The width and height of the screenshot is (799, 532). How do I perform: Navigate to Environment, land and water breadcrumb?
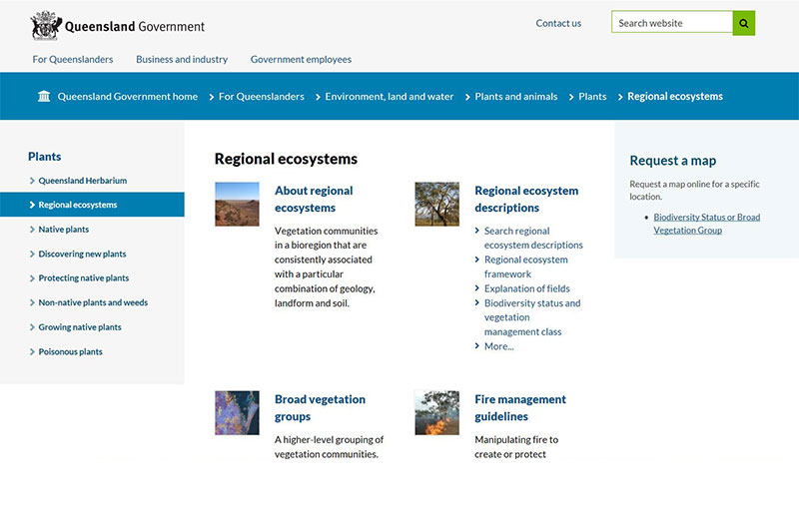click(389, 97)
